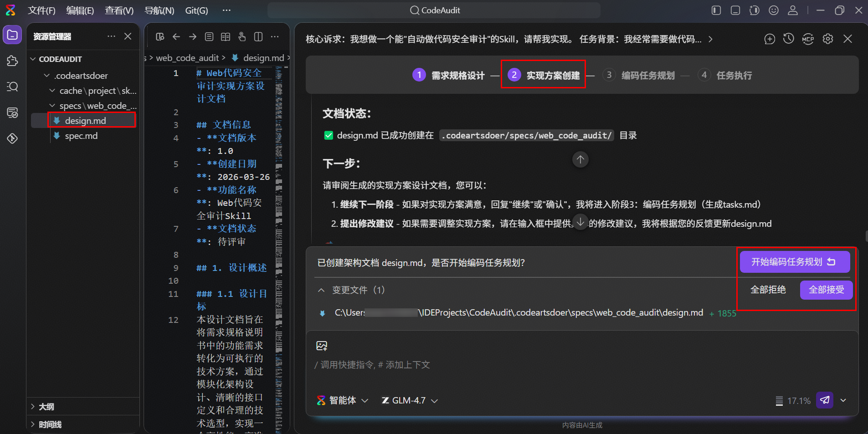Open more editor actions ellipsis
This screenshot has width=868, height=434.
pos(275,37)
